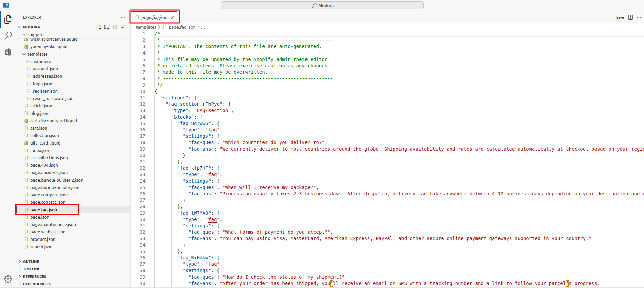Collapse all folders in Explorer
644x288 pixels.
point(123,27)
